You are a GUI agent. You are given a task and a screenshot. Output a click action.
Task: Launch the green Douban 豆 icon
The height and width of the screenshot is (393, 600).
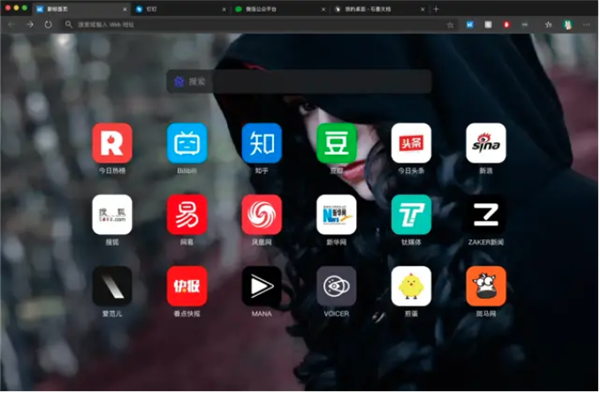click(x=336, y=143)
